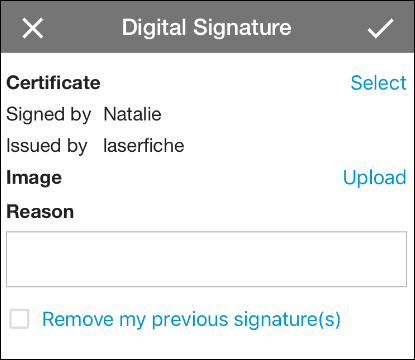The image size is (415, 360).
Task: Click the issuer value laserfiche
Action: click(144, 146)
